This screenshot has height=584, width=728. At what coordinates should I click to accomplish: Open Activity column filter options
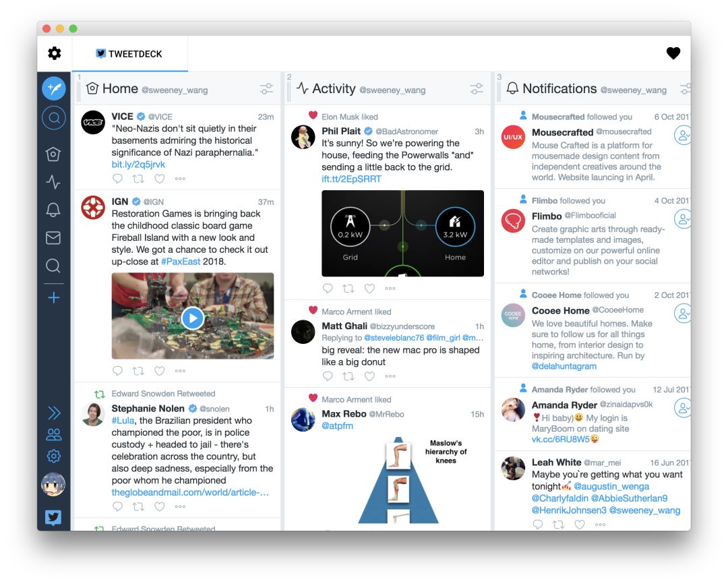[477, 89]
